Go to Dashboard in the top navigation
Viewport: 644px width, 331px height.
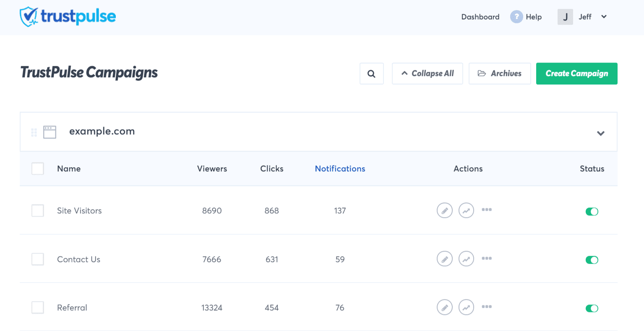pyautogui.click(x=480, y=17)
